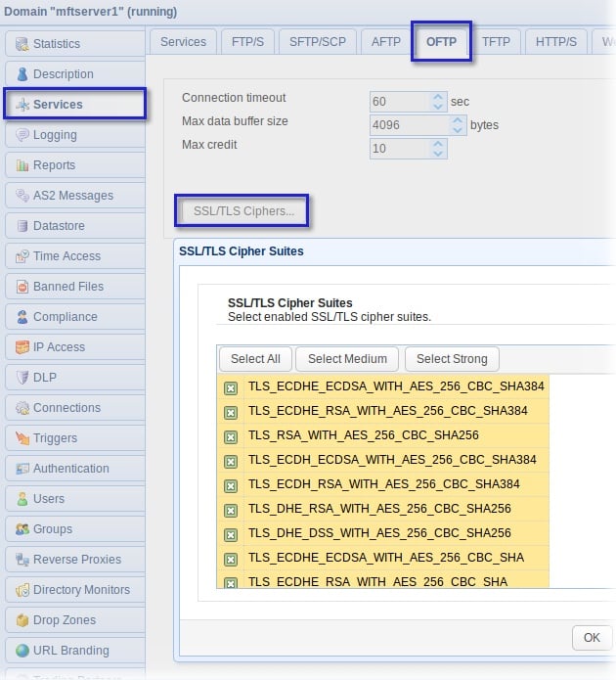Click OK in cipher suites dialog
This screenshot has width=616, height=680.
pyautogui.click(x=592, y=637)
